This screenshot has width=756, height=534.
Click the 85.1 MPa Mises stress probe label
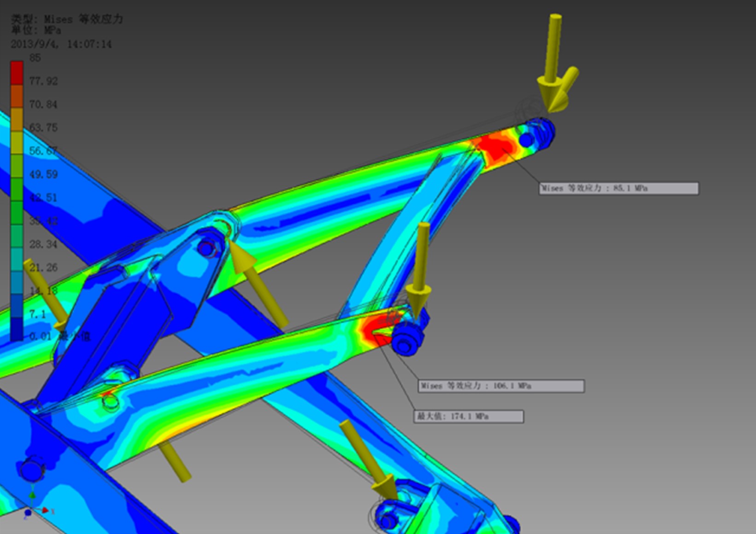click(x=618, y=188)
